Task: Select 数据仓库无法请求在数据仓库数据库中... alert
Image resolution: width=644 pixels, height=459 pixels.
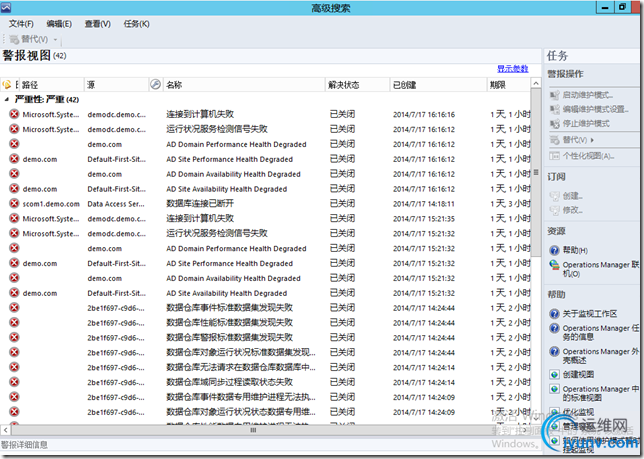Action: pos(241,367)
